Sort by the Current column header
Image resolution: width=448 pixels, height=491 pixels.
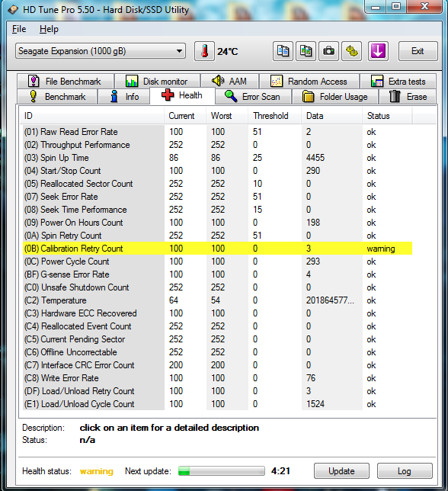pos(185,116)
